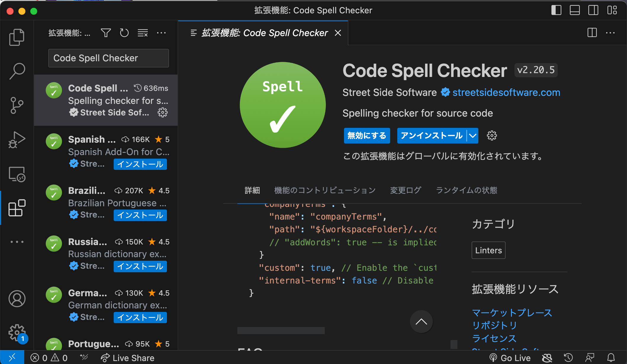
Task: Open the streetsidesoftware.com link
Action: pos(506,93)
